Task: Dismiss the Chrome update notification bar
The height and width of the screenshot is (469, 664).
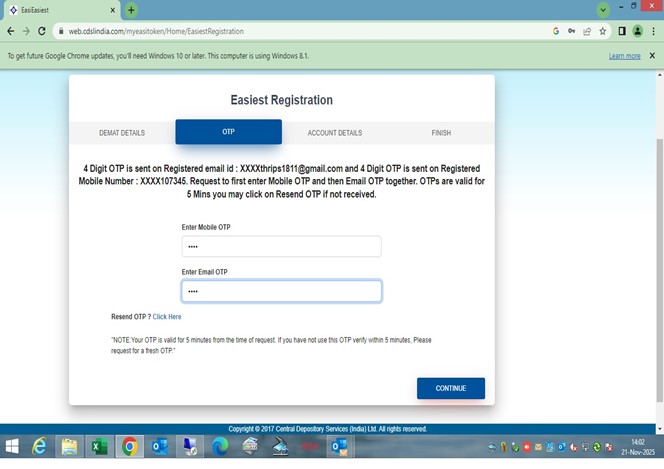Action: [652, 56]
